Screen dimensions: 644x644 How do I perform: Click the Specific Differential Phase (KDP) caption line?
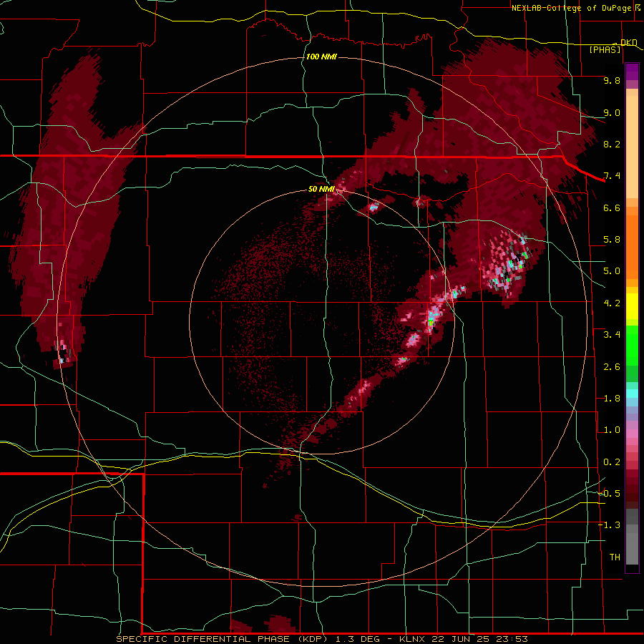pos(321,639)
